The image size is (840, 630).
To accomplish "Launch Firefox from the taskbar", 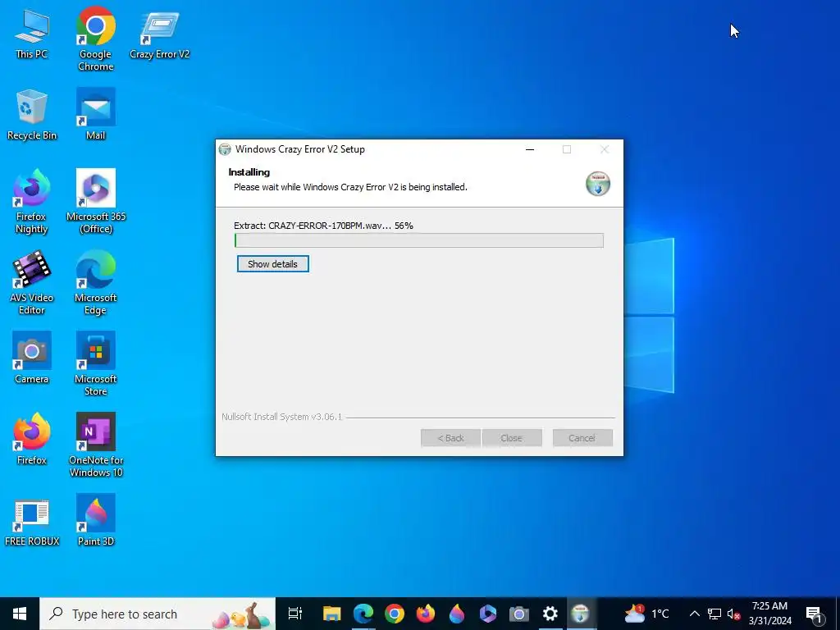I will click(x=426, y=614).
